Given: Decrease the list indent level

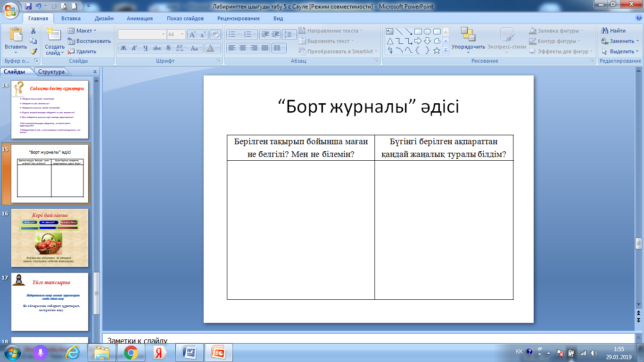Looking at the screenshot, I should [264, 34].
